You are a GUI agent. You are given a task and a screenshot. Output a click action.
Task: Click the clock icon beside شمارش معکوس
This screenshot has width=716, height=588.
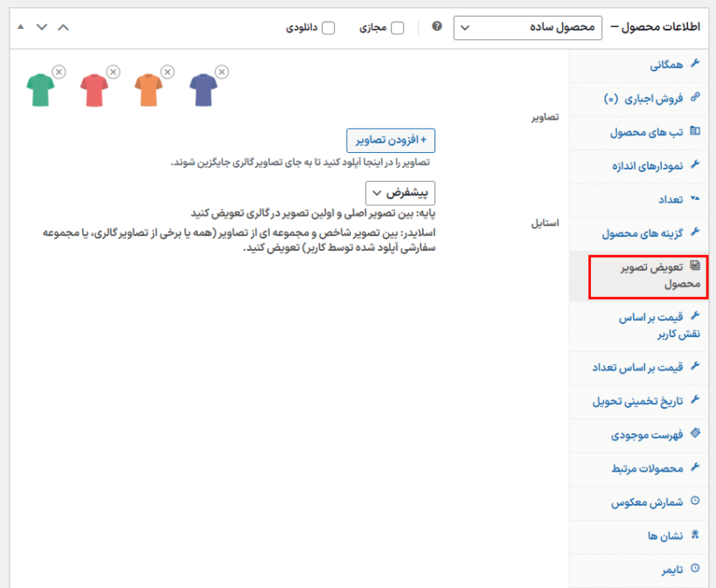695,502
